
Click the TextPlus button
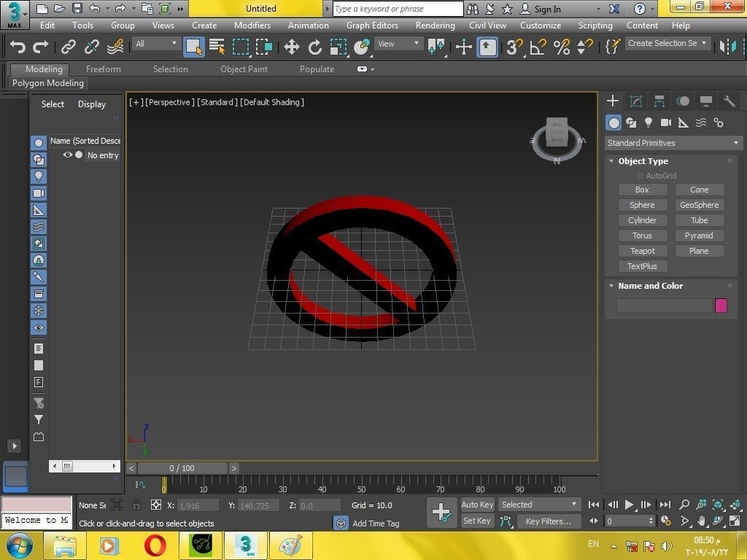point(642,266)
